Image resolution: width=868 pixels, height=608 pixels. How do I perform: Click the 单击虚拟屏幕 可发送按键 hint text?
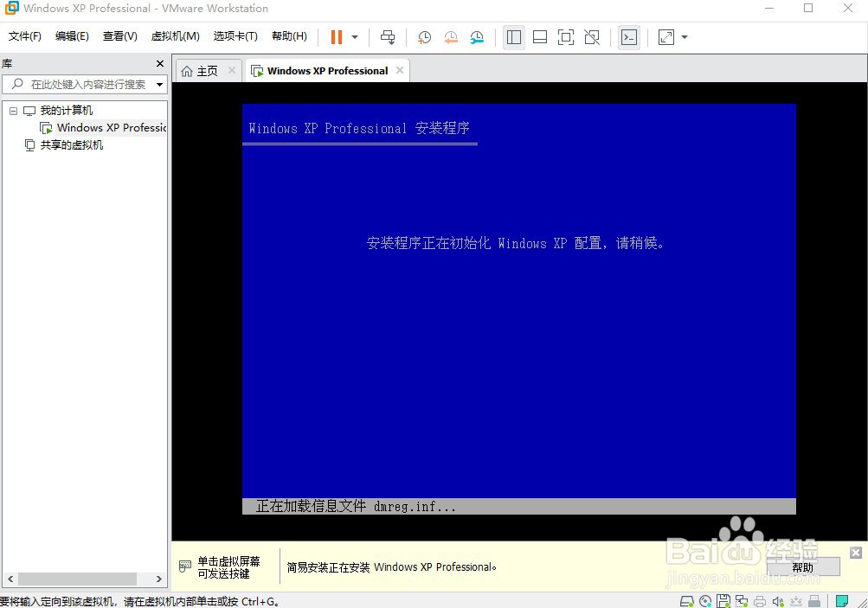tap(228, 567)
